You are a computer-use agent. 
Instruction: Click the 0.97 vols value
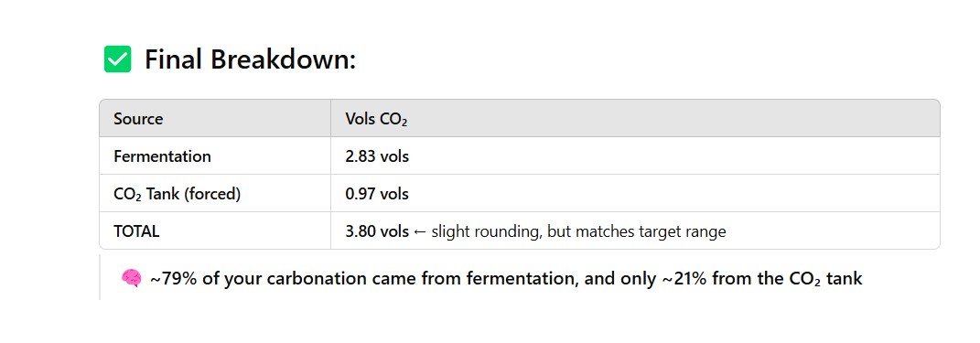click(x=377, y=194)
